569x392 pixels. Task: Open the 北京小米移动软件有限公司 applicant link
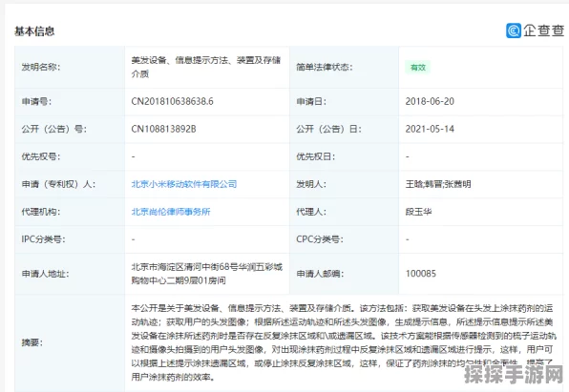[184, 184]
